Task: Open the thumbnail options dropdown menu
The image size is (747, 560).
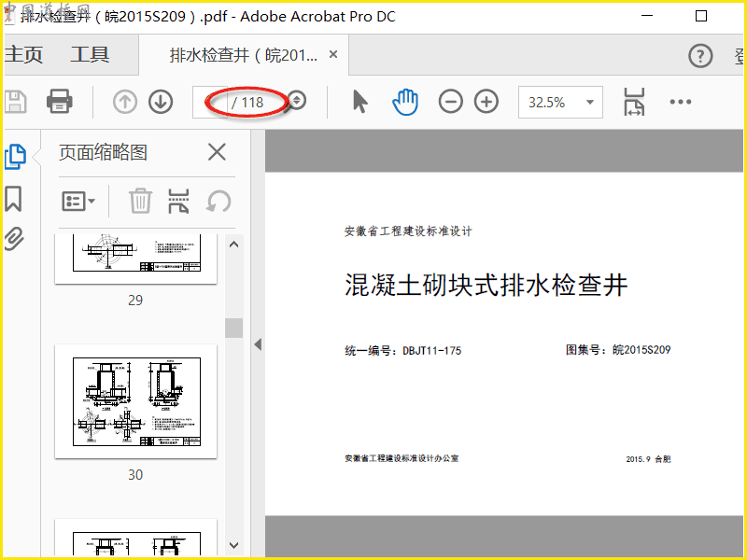Action: [x=78, y=201]
